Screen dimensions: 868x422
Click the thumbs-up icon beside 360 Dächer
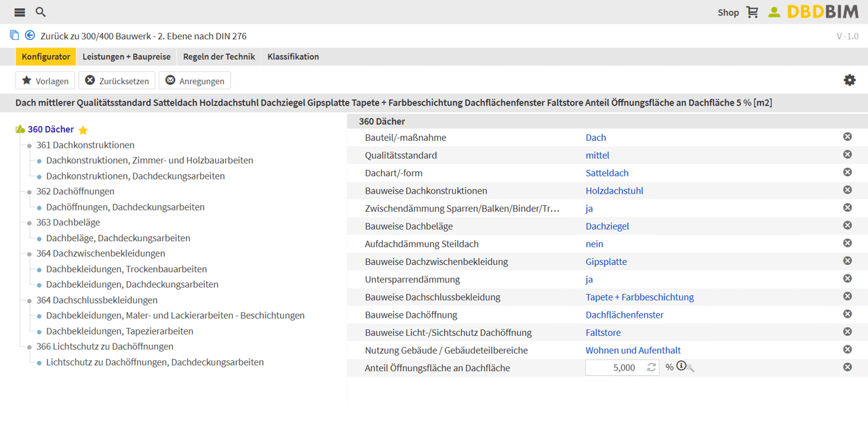[x=20, y=129]
